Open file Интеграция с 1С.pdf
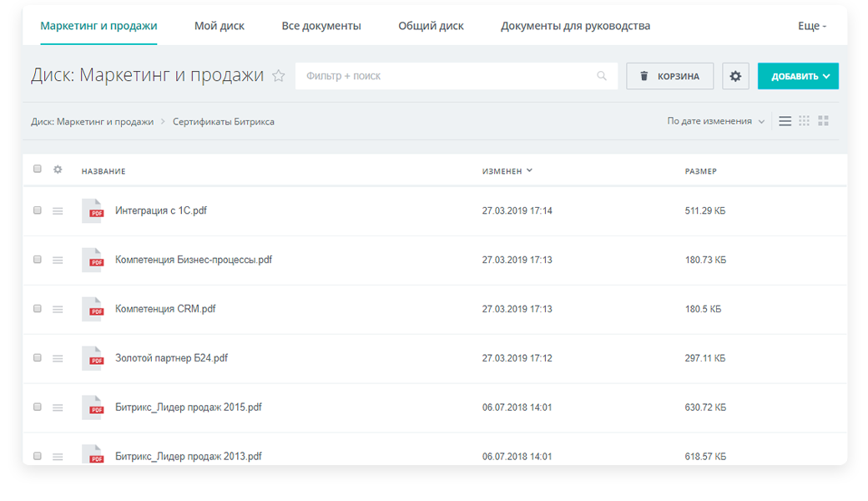The width and height of the screenshot is (868, 501). click(x=161, y=210)
